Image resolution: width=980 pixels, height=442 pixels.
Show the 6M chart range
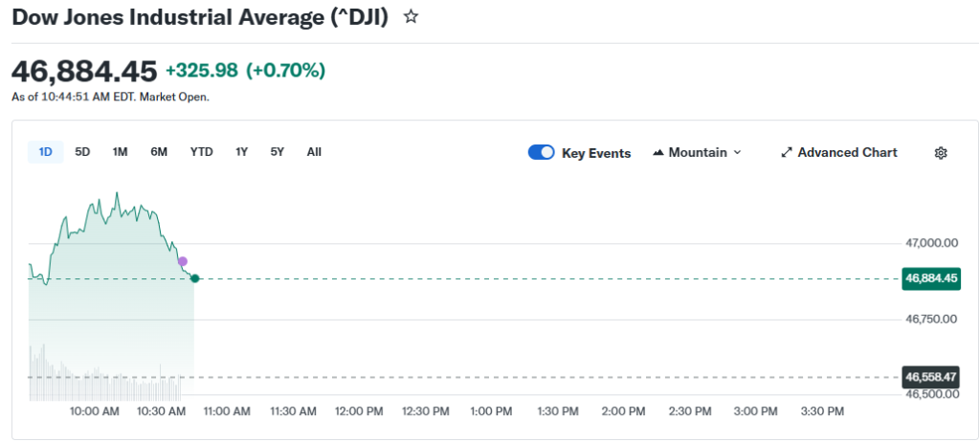point(159,152)
